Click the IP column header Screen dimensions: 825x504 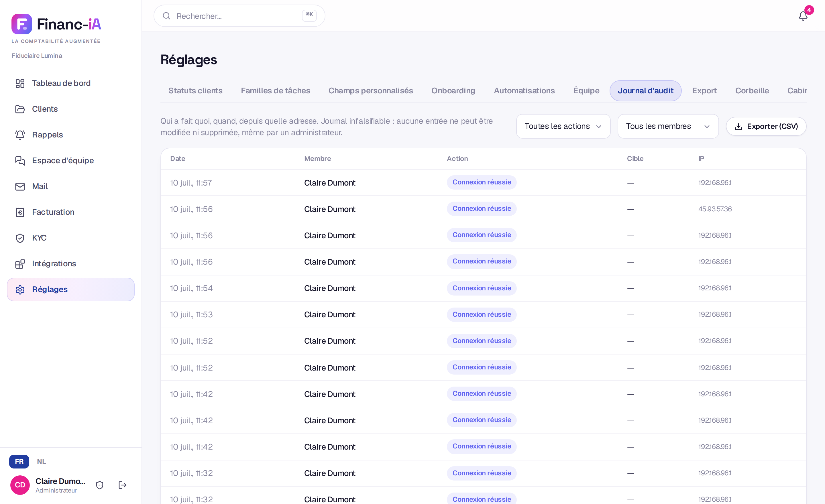click(x=701, y=159)
